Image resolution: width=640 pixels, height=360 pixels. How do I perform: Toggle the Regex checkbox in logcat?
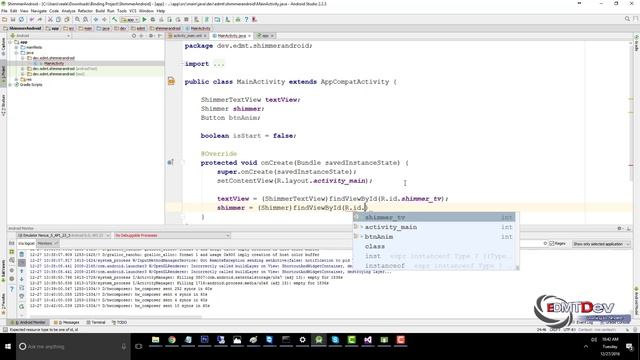click(x=551, y=244)
